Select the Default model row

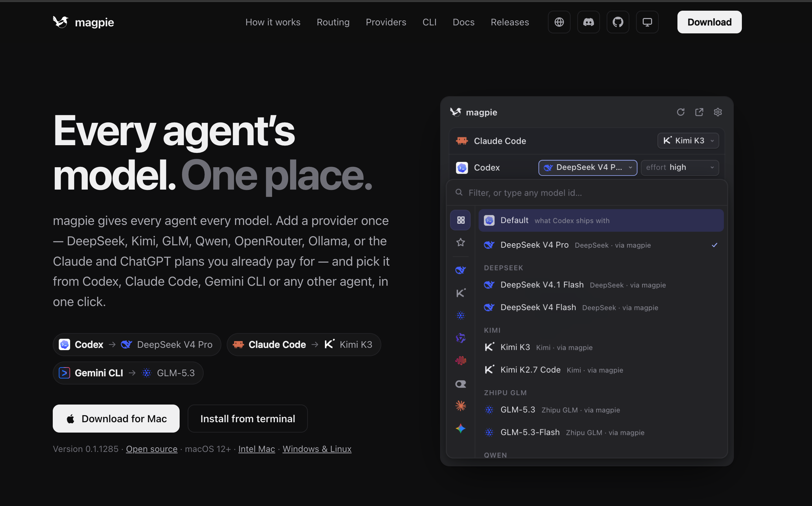coord(601,221)
